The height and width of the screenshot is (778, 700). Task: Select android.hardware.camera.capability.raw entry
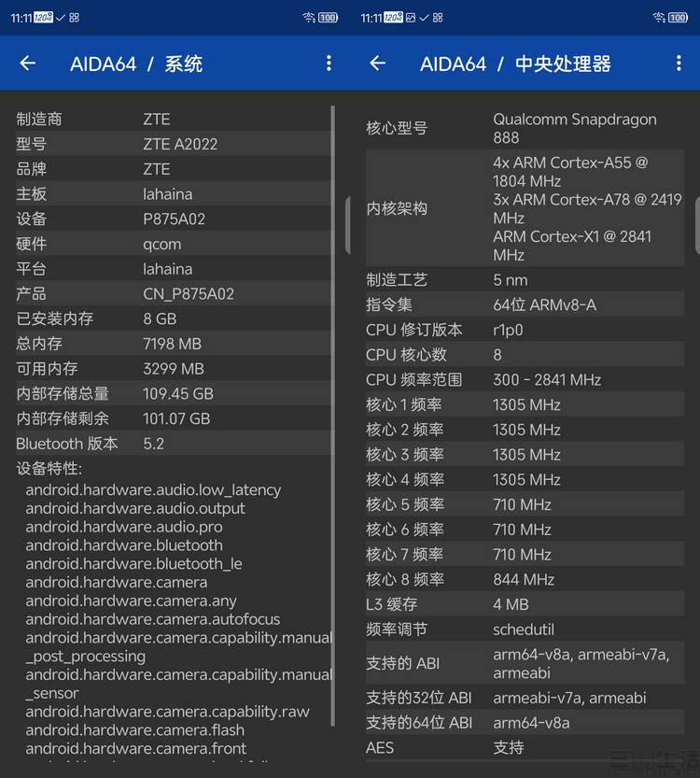coord(168,712)
